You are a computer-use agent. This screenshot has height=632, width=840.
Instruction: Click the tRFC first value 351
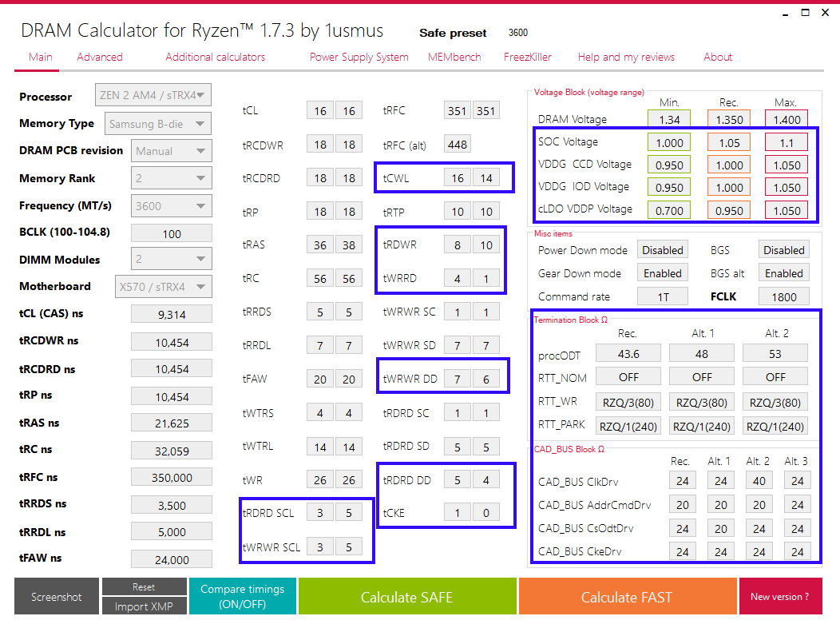coord(458,110)
